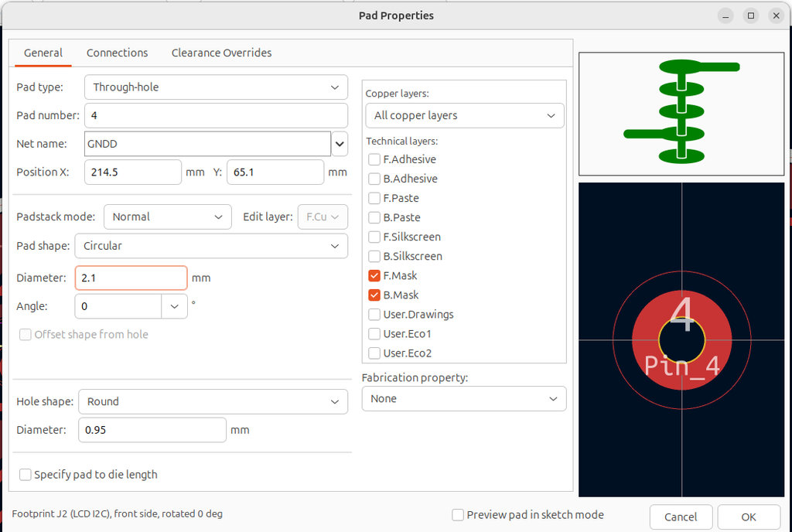792x532 pixels.
Task: Click the Cancel button
Action: (681, 517)
